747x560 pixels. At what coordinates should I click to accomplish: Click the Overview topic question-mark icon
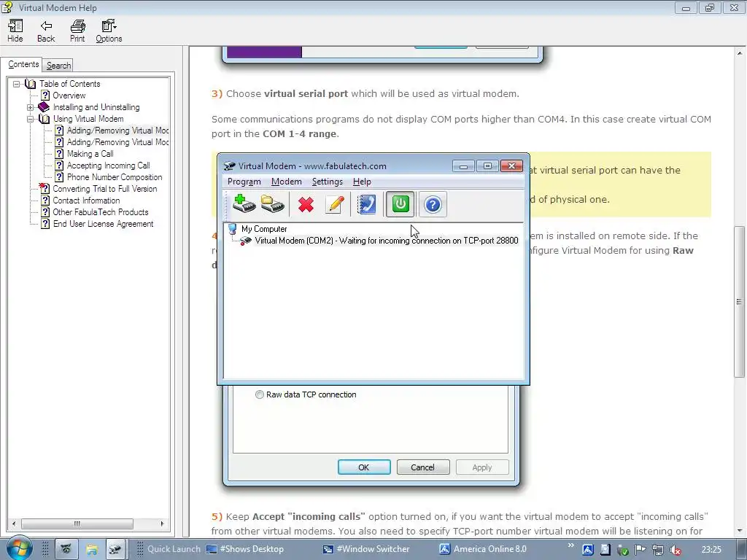(x=45, y=96)
